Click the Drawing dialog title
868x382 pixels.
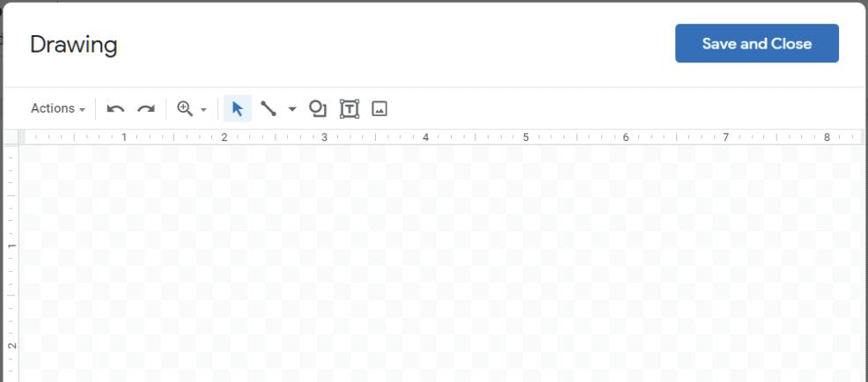tap(74, 44)
